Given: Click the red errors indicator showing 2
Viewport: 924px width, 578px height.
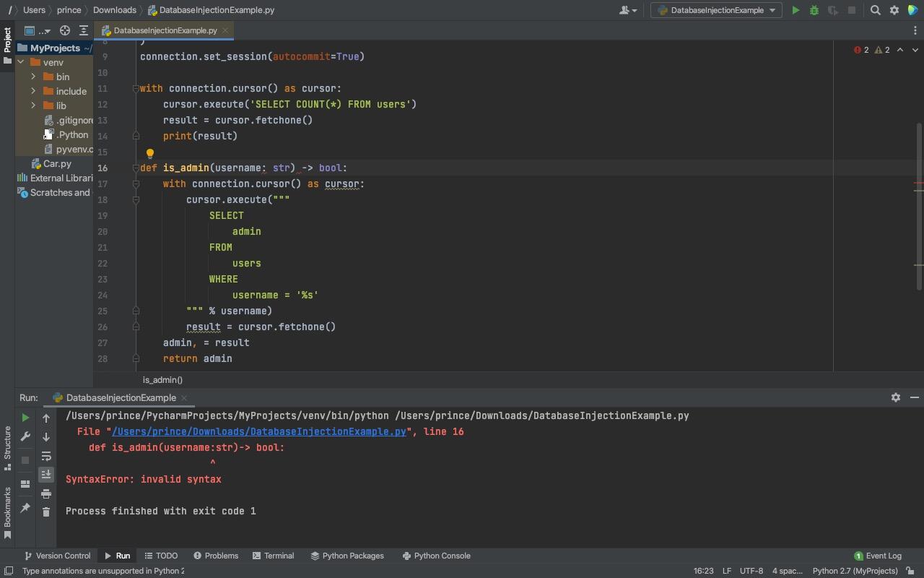Looking at the screenshot, I should tap(861, 50).
